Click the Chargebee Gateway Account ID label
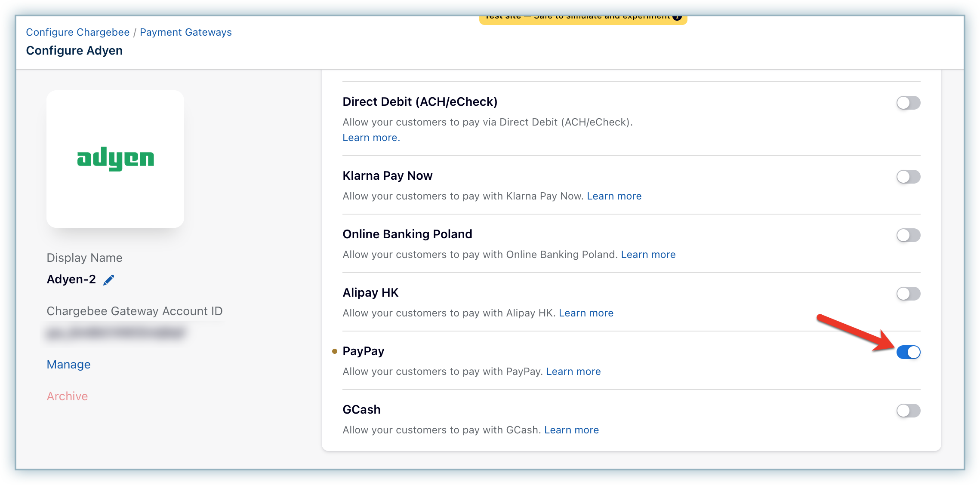The width and height of the screenshot is (980, 485). [135, 311]
